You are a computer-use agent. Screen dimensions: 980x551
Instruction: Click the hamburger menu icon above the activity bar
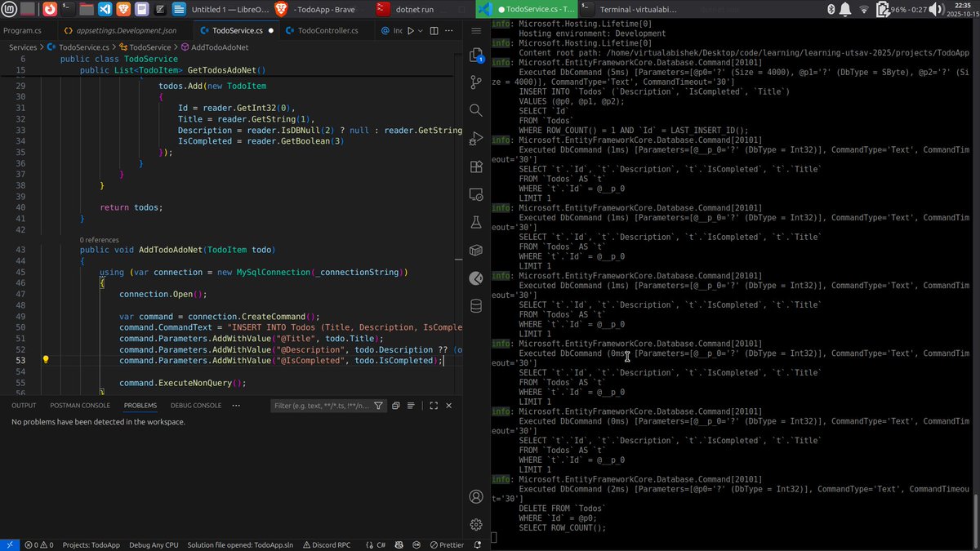pos(476,29)
